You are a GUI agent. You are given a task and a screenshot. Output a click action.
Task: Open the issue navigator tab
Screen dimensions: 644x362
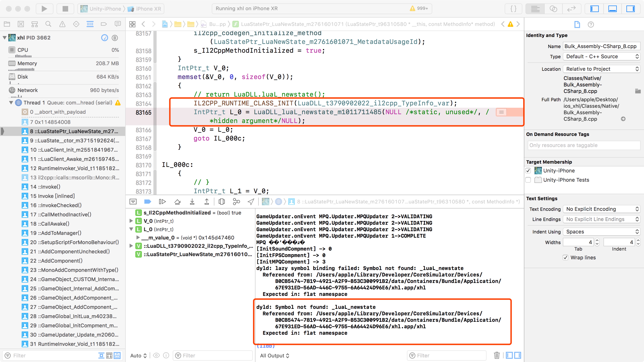pyautogui.click(x=62, y=24)
